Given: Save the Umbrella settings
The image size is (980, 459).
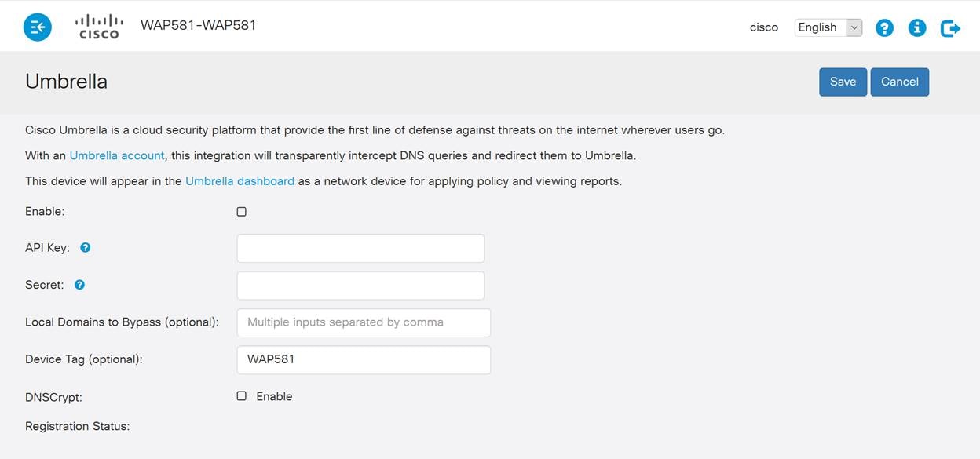Looking at the screenshot, I should pos(843,82).
